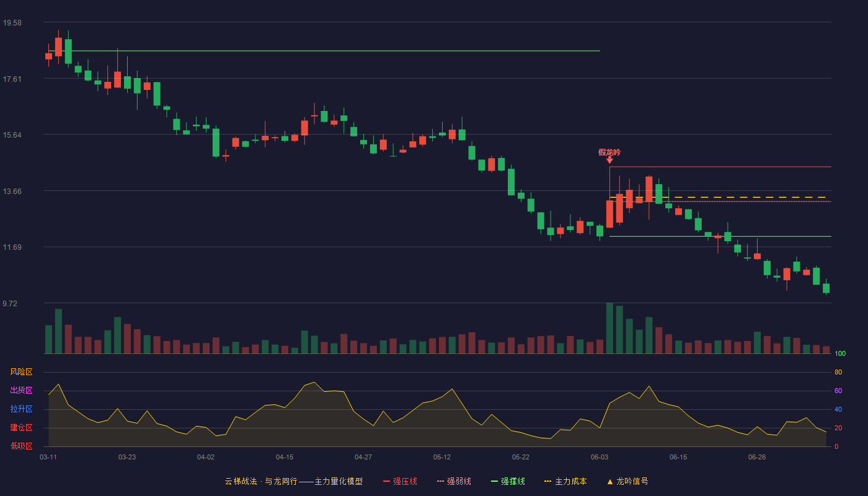
Task: Click the 60 indicator axis value
Action: (x=838, y=391)
